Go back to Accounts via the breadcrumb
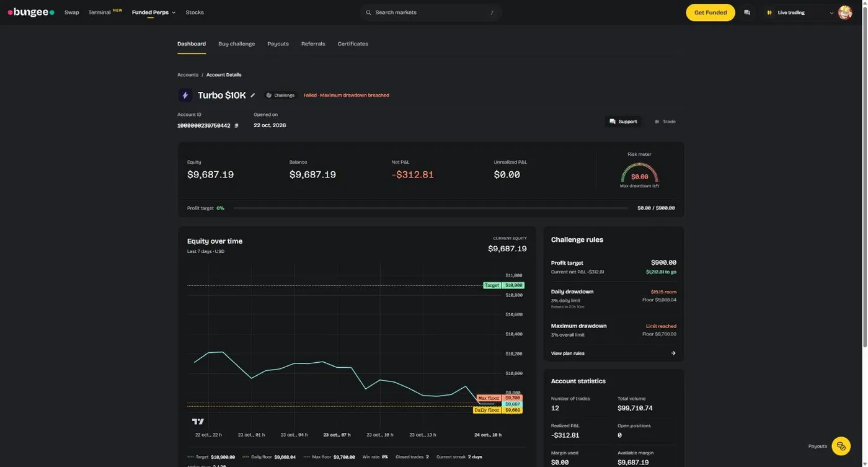 [188, 75]
